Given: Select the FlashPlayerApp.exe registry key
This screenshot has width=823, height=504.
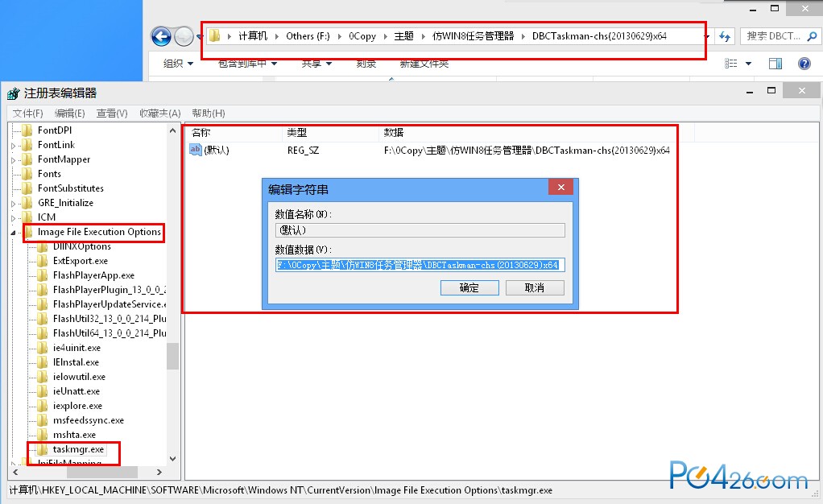Looking at the screenshot, I should [93, 275].
